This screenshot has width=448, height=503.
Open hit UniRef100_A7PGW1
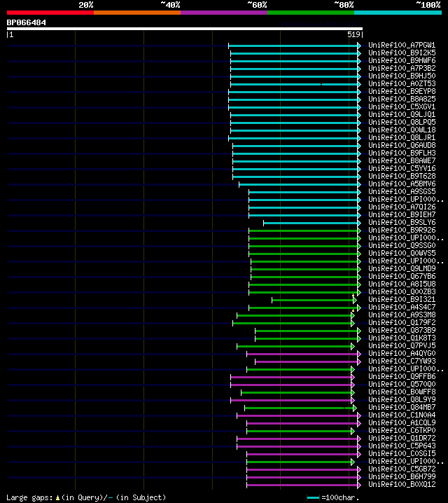(402, 46)
